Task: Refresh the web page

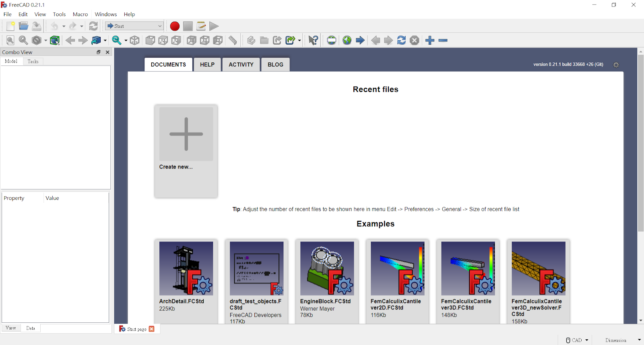Action: [401, 40]
